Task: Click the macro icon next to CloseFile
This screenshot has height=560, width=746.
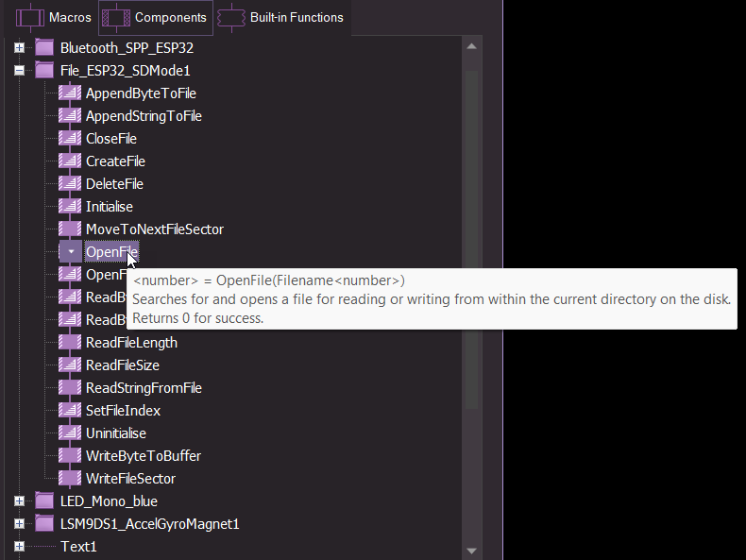Action: [69, 139]
